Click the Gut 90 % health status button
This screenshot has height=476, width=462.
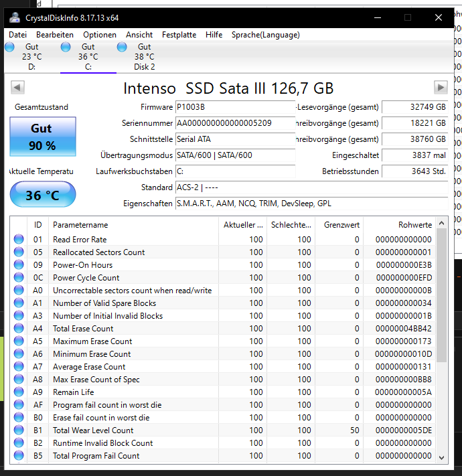[x=43, y=137]
